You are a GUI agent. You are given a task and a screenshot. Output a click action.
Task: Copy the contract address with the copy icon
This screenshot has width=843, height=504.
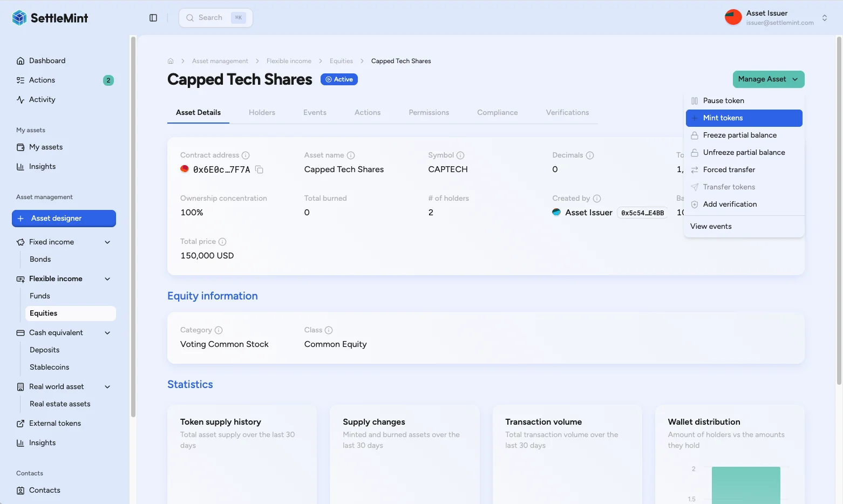259,169
